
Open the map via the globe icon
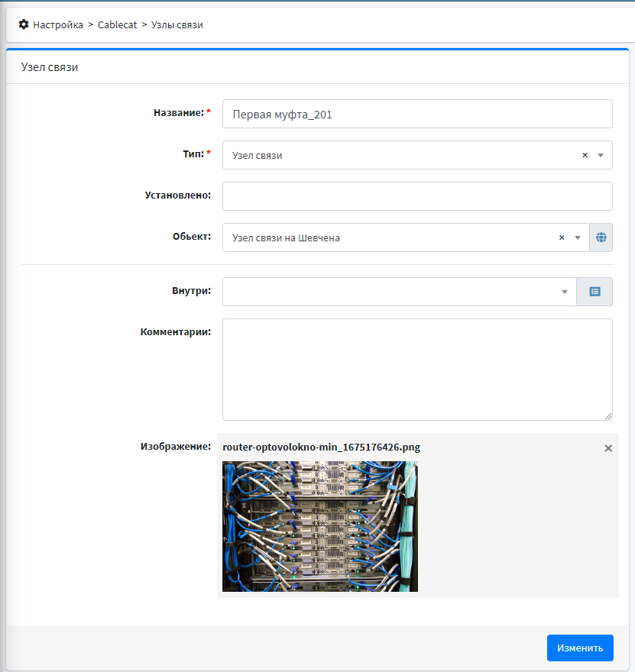click(x=601, y=237)
